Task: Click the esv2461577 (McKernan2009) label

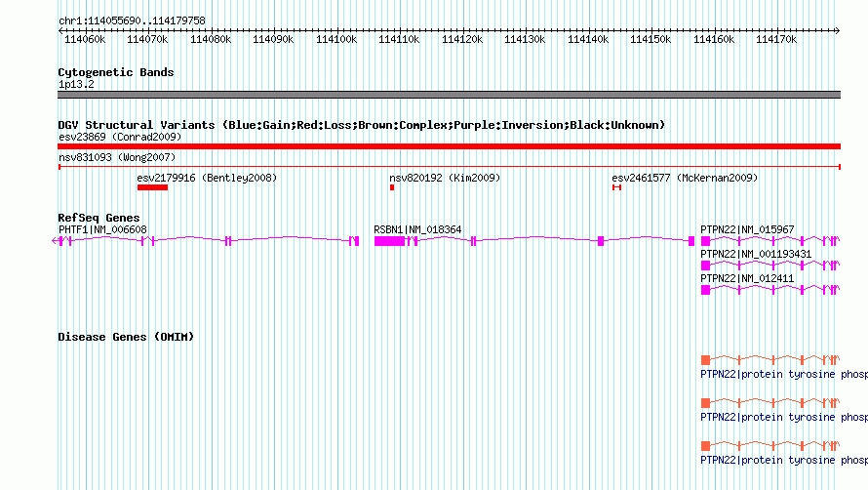Action: (x=685, y=178)
